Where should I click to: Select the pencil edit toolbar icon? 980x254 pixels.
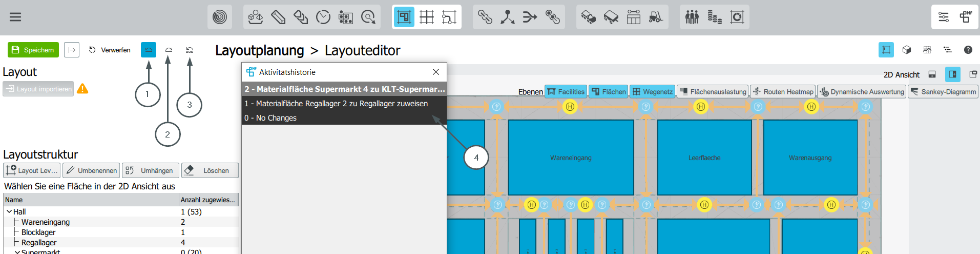coord(278,17)
